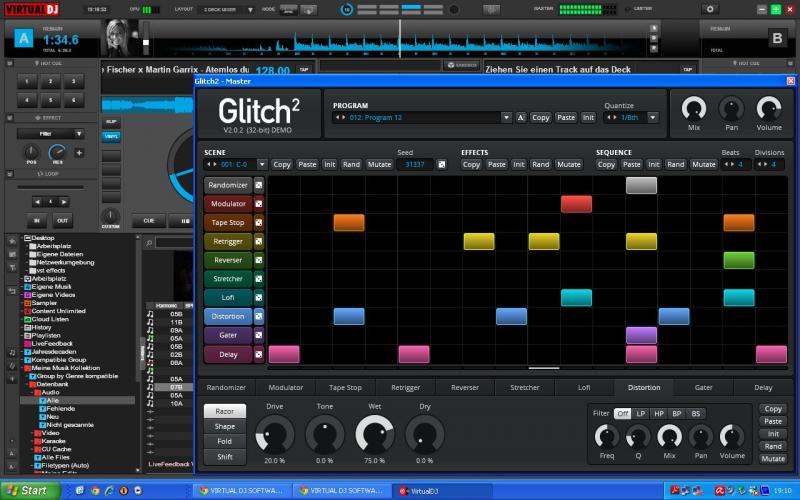Click the Effects Rand button

tap(540, 164)
